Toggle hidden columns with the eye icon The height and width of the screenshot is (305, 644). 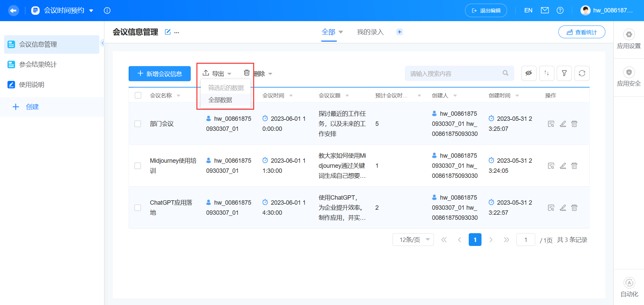coord(528,73)
